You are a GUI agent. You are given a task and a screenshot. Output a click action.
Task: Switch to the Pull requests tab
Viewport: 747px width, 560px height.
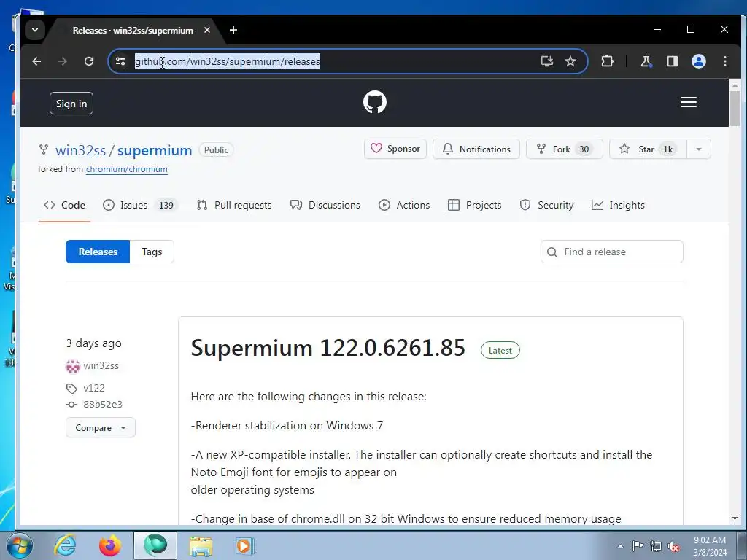(234, 205)
